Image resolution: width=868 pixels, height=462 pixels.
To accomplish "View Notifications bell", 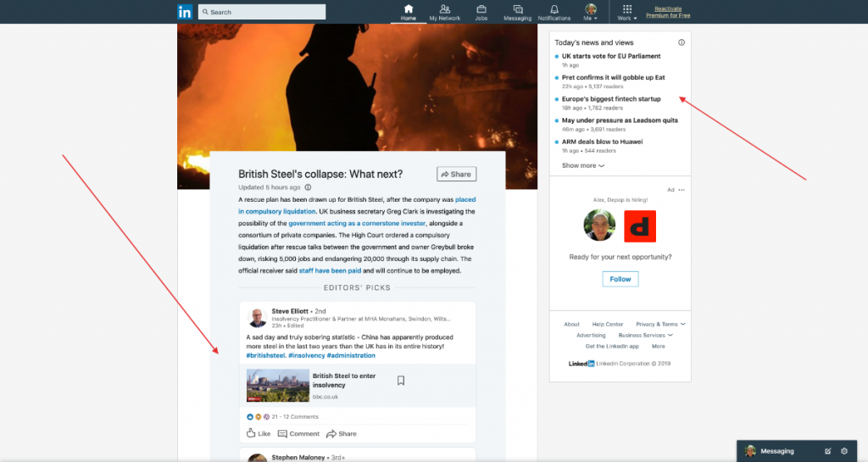I will (554, 12).
